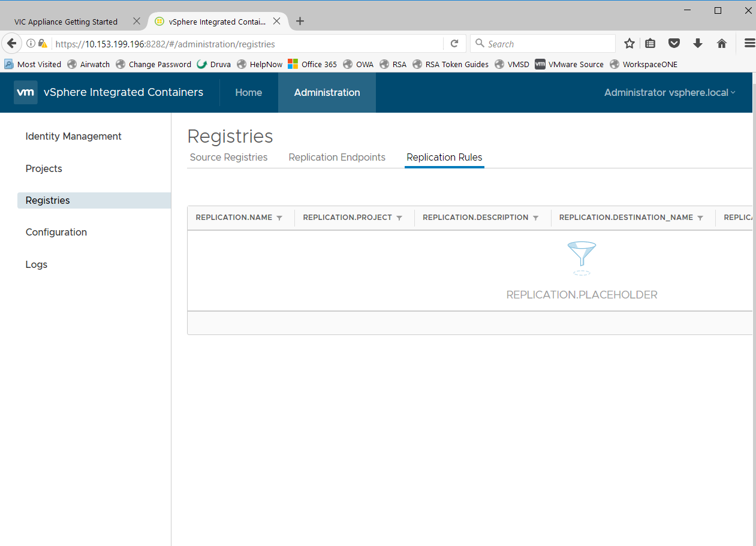756x546 pixels.
Task: Click the REPLICATION.NAME column header
Action: (x=234, y=218)
